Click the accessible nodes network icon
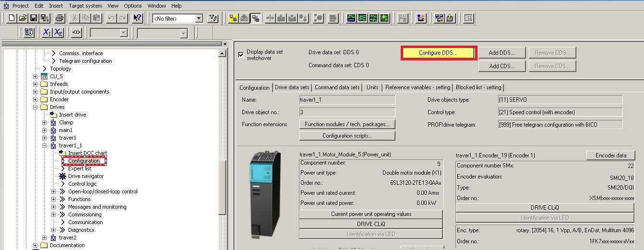Viewport: 644px width, 250px height. tap(439, 18)
